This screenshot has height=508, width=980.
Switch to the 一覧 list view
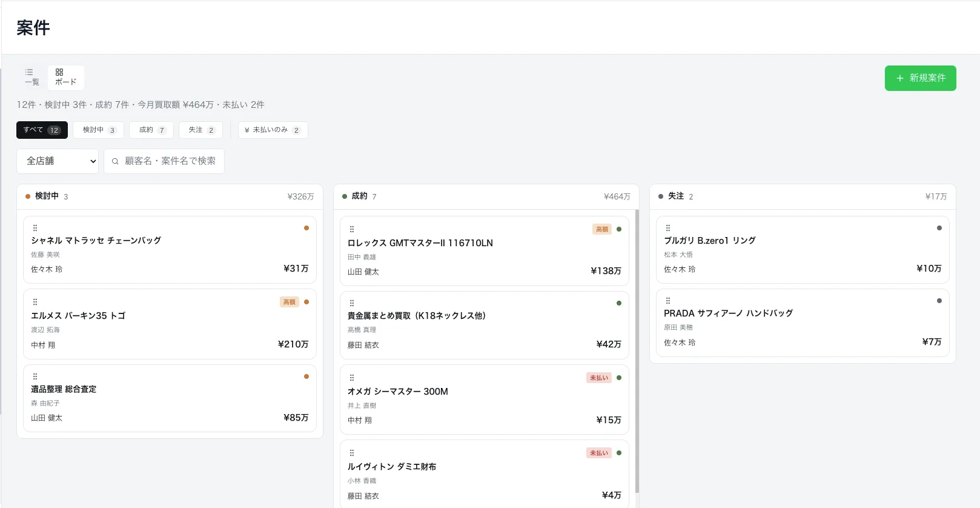(x=32, y=78)
